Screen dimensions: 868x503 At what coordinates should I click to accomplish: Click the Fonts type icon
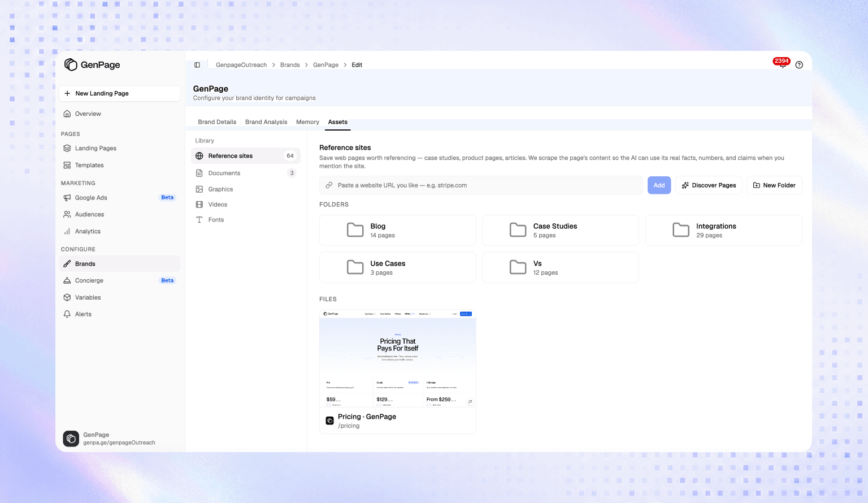[x=199, y=220]
